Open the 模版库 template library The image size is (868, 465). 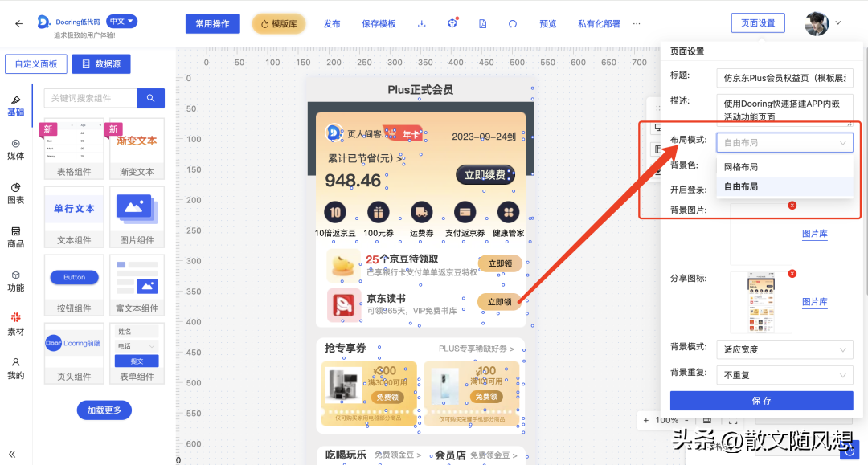point(279,24)
